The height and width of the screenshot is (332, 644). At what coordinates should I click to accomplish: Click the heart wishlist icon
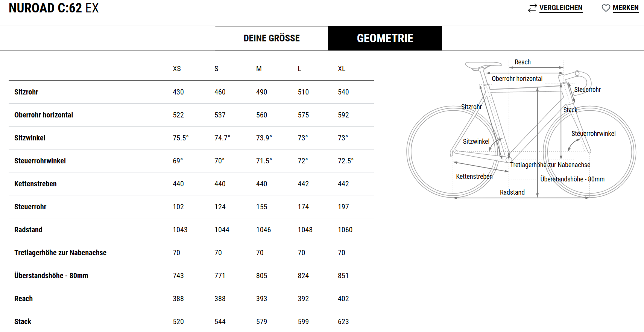606,8
